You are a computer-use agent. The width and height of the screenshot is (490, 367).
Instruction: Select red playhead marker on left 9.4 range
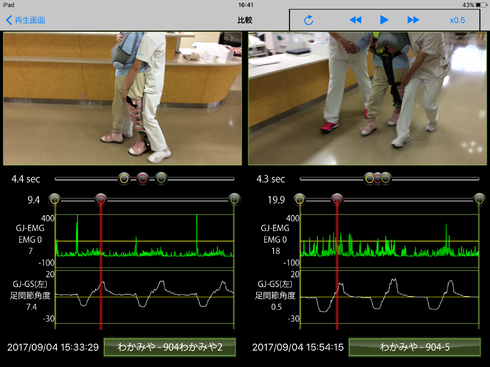(101, 200)
